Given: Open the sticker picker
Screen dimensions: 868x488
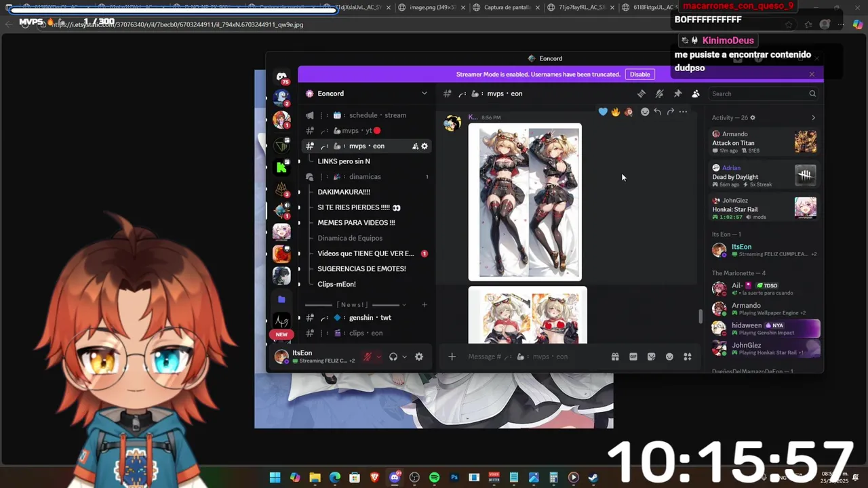Looking at the screenshot, I should click(x=652, y=357).
